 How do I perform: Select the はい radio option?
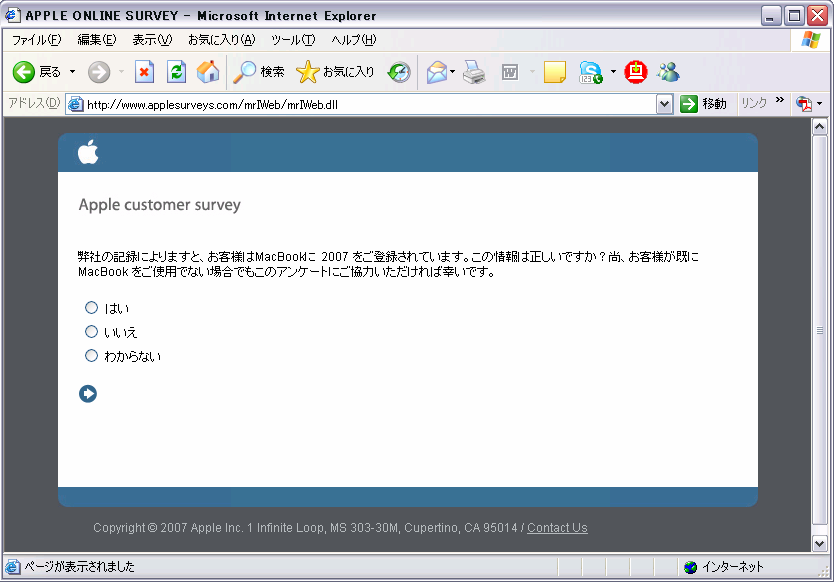92,308
